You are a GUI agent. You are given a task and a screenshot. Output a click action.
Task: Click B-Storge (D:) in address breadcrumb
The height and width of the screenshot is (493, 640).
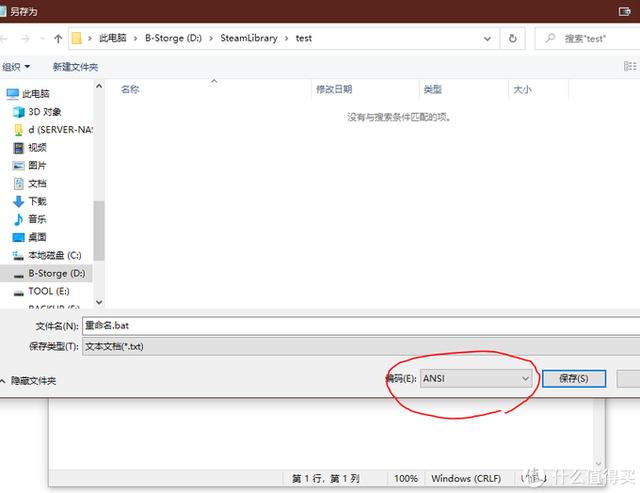(x=173, y=38)
